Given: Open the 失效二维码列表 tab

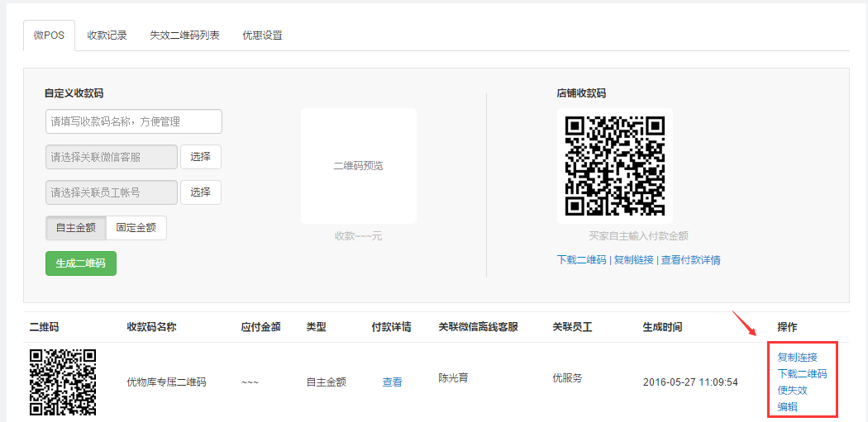Looking at the screenshot, I should point(184,36).
